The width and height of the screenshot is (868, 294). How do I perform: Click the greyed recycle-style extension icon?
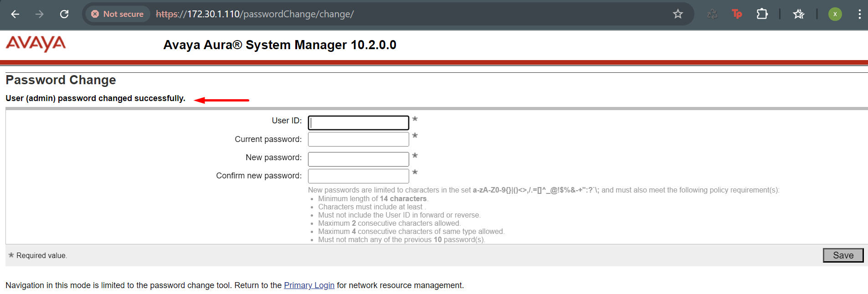coord(712,14)
